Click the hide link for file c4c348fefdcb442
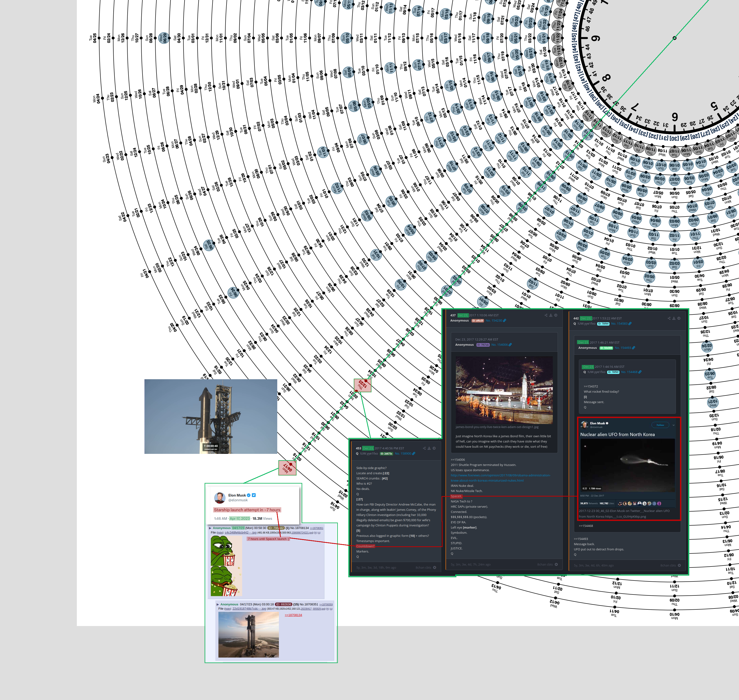 220,533
